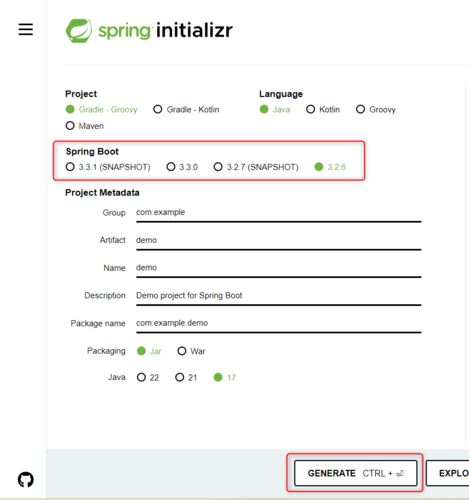
Task: Choose Spring Boot 3.2.7 (SNAPSHOT)
Action: click(256, 167)
